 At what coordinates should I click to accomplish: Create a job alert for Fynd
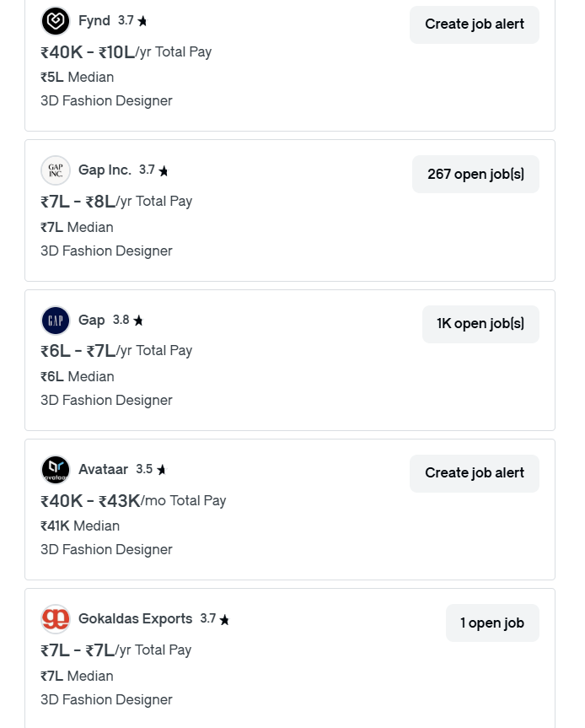pos(474,24)
